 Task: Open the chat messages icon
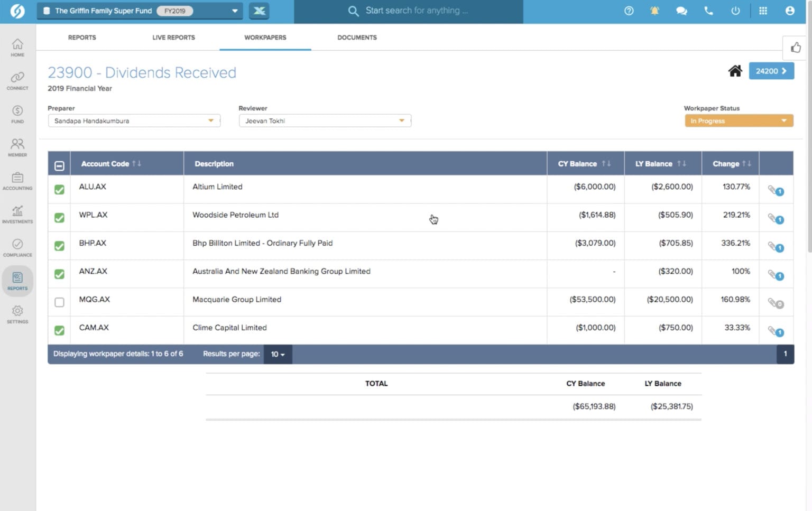[681, 11]
